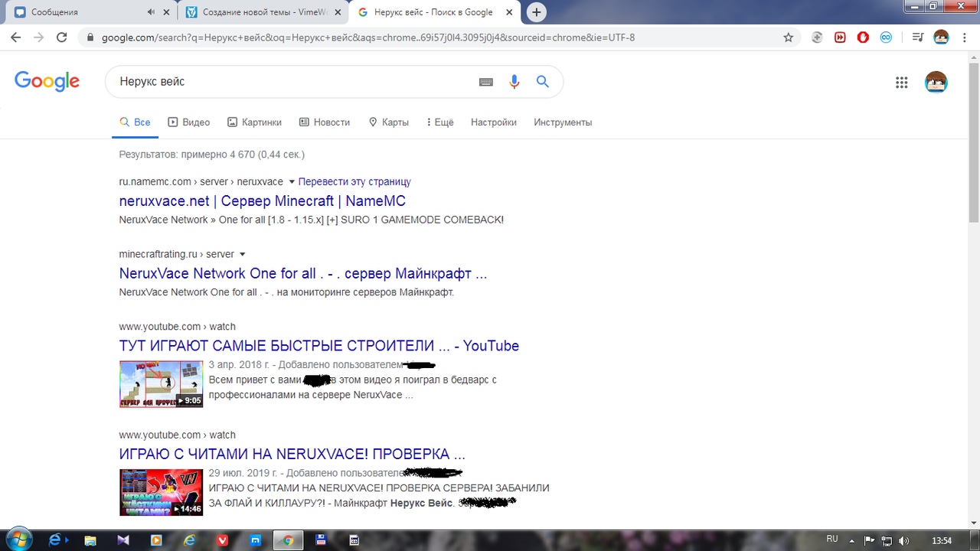Select the Картинки search filter

pos(254,122)
